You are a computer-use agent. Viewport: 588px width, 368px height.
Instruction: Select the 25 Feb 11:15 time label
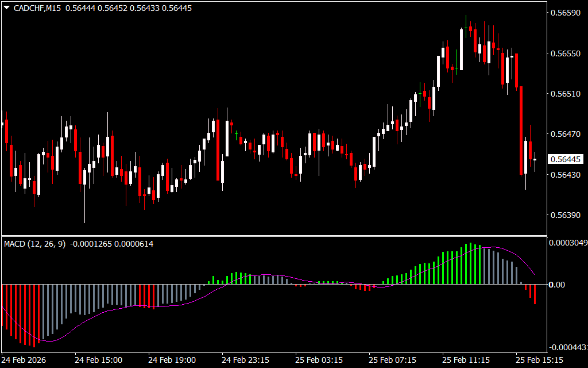point(466,360)
